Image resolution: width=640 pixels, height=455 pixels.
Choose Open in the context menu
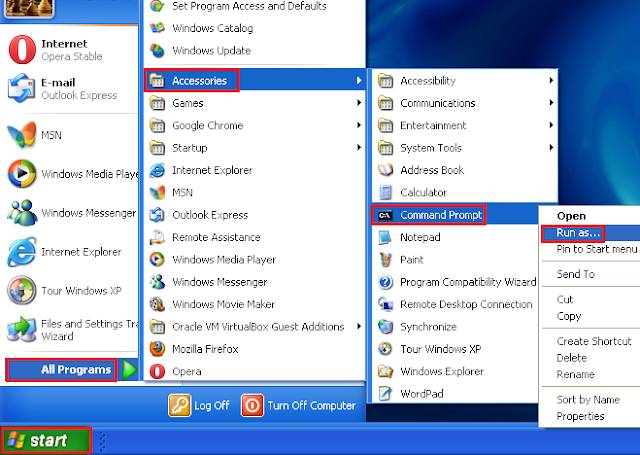[571, 216]
